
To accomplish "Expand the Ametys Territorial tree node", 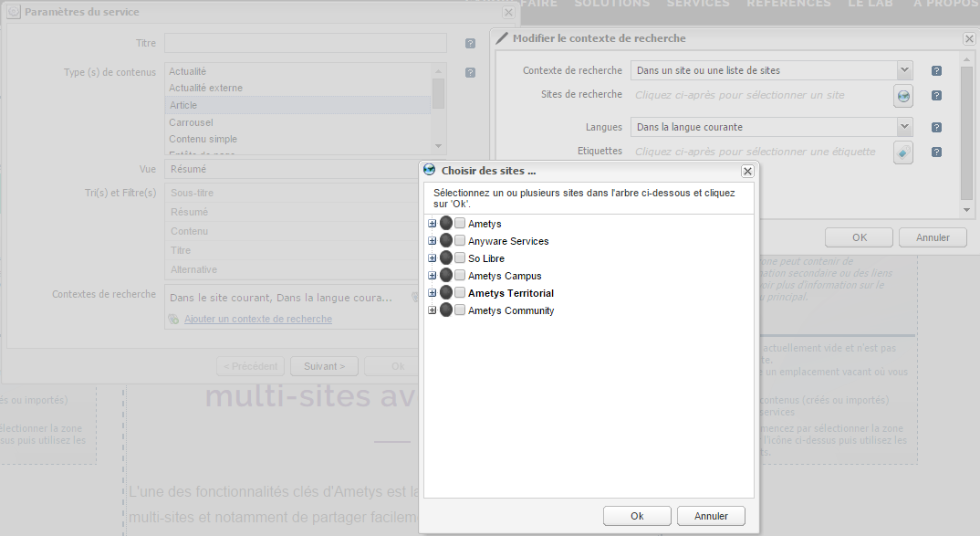I will tap(432, 293).
